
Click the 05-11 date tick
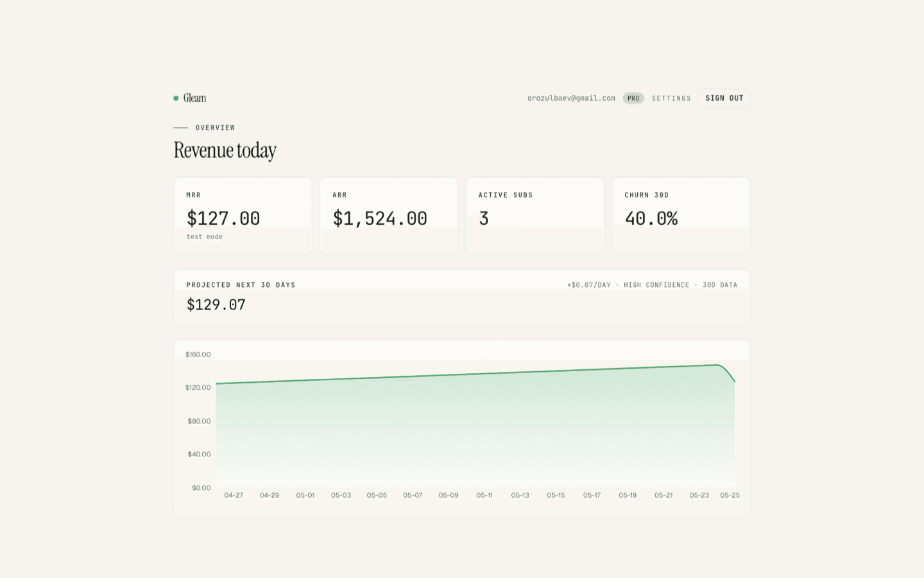click(484, 495)
